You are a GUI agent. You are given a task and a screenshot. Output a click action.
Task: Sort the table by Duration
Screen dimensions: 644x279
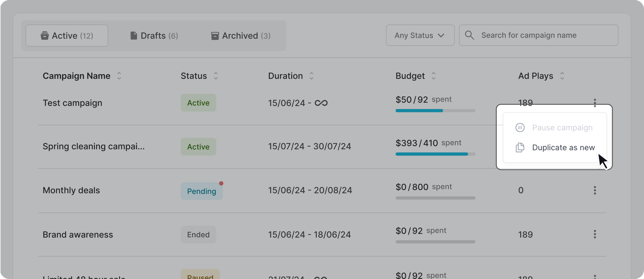point(311,76)
